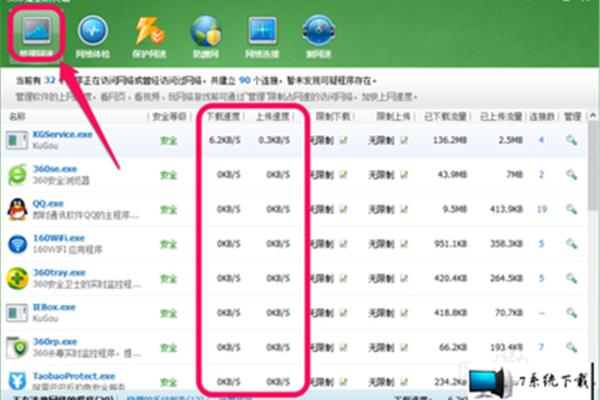Edit download limit for KGService.exe
The width and height of the screenshot is (600, 400).
(x=343, y=140)
